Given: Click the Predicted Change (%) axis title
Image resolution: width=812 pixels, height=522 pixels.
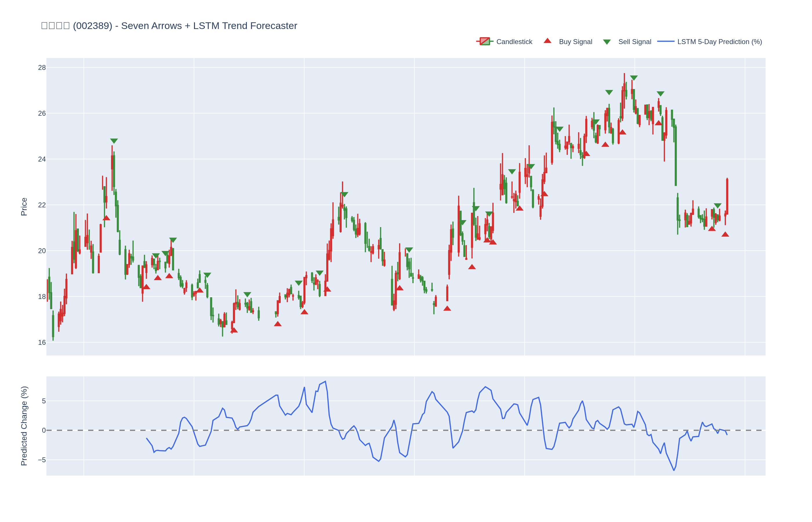Looking at the screenshot, I should (24, 426).
